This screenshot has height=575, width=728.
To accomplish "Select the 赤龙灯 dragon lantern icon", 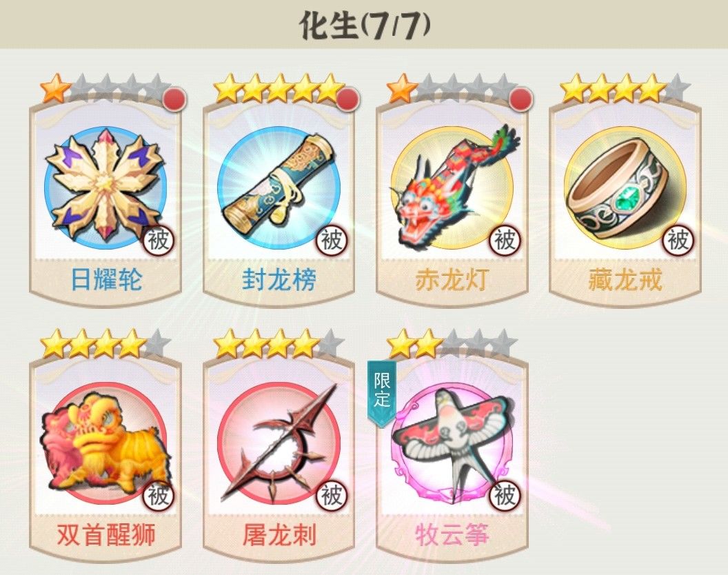I will 453,186.
